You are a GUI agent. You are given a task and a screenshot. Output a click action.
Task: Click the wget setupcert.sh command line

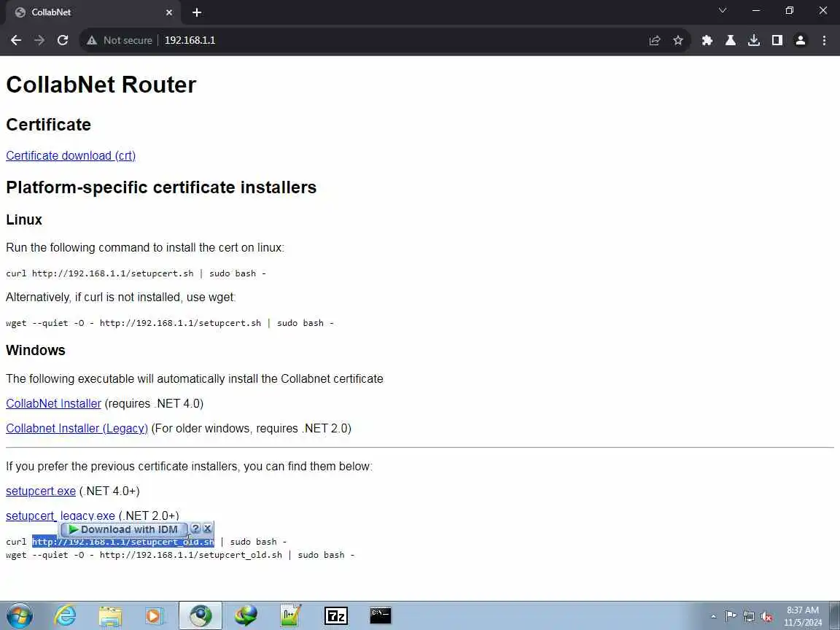pyautogui.click(x=170, y=323)
